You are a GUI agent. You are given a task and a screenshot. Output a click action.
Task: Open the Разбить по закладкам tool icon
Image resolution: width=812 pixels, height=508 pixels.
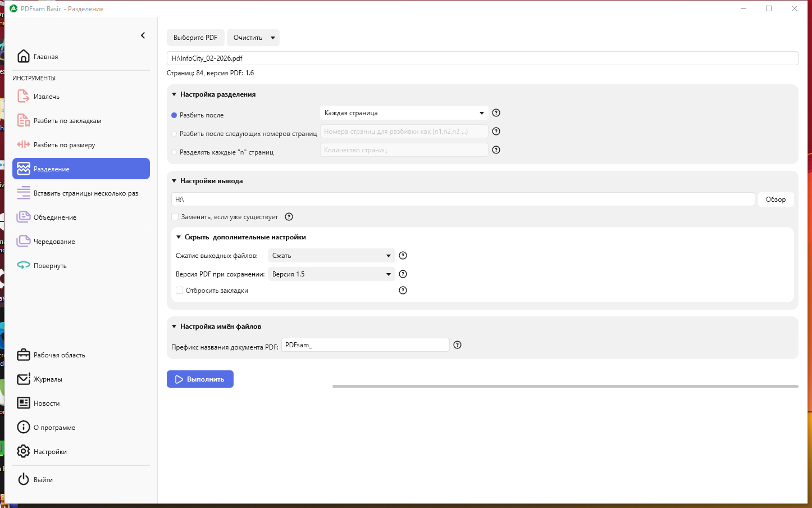coord(23,121)
